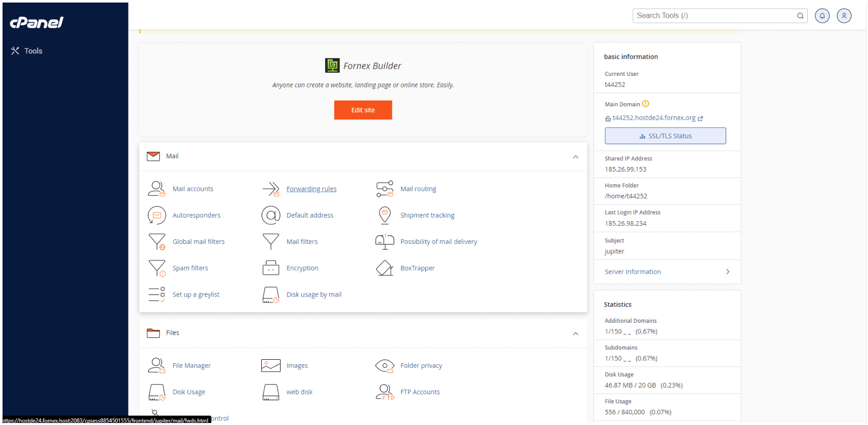Open the t44252.hostde24.fornex.org domain link
The image size is (868, 425).
[654, 118]
